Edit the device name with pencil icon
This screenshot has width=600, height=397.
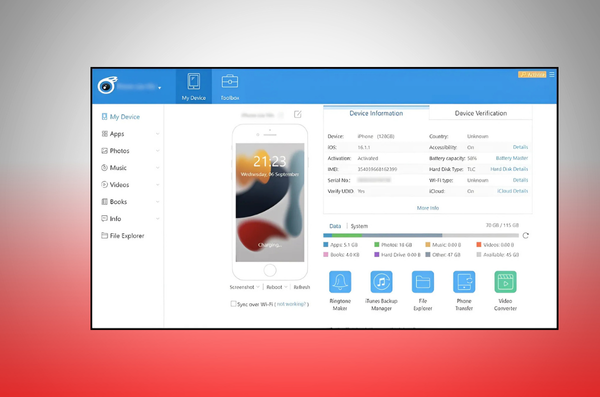coord(298,114)
